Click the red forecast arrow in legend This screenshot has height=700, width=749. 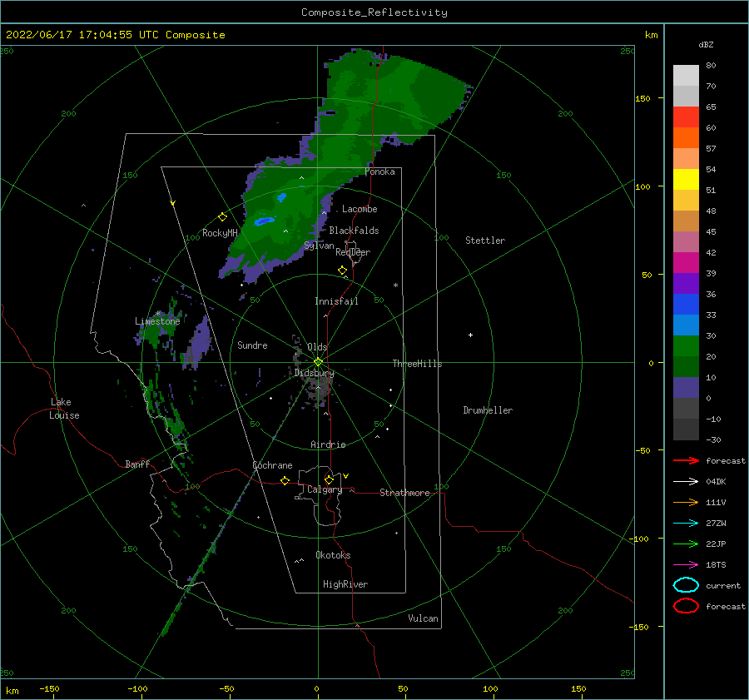pos(686,460)
